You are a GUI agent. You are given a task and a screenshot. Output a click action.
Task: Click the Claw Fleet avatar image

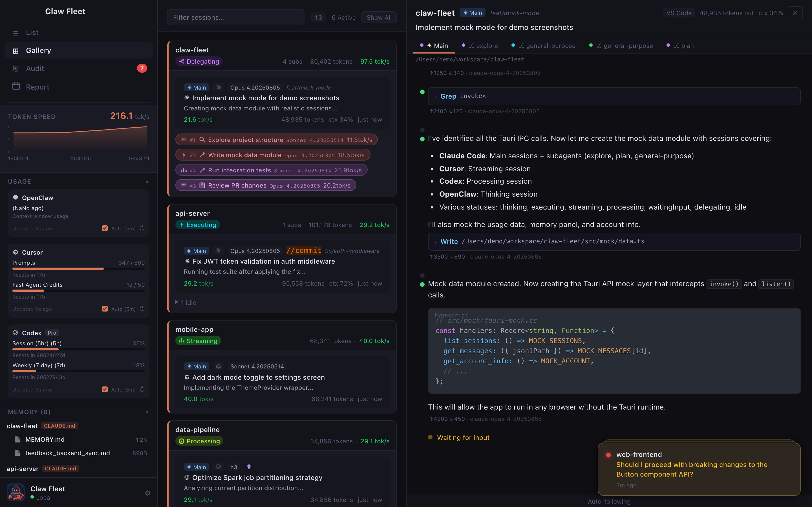pos(16,493)
